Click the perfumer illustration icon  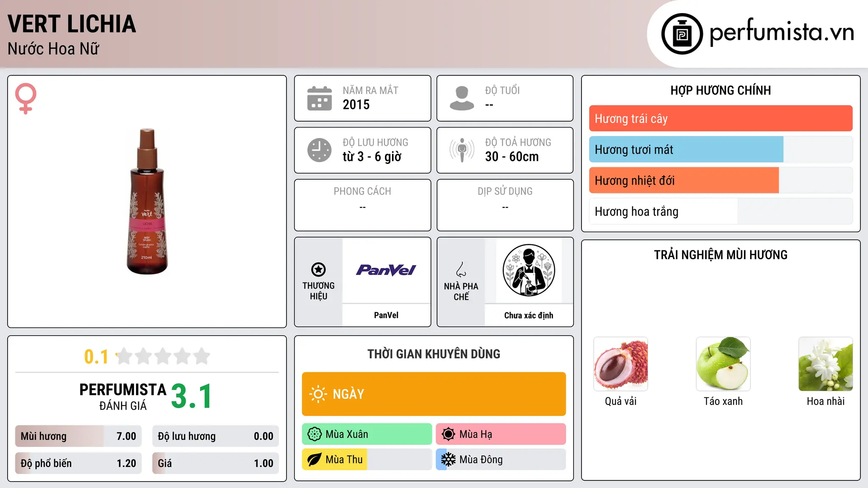529,270
